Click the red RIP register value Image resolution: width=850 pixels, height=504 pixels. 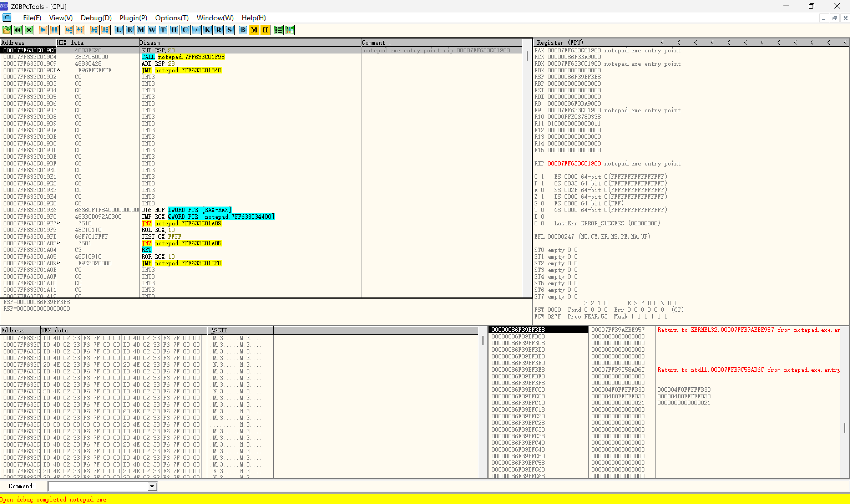pos(574,163)
